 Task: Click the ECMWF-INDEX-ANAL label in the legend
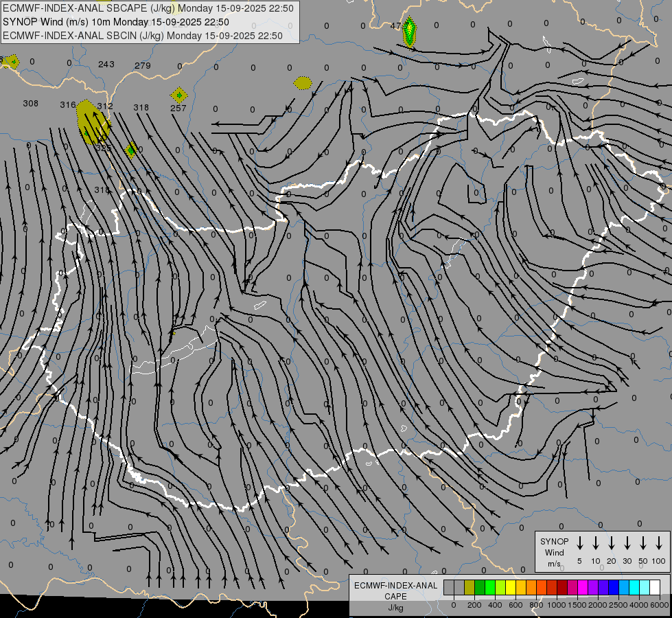click(395, 586)
